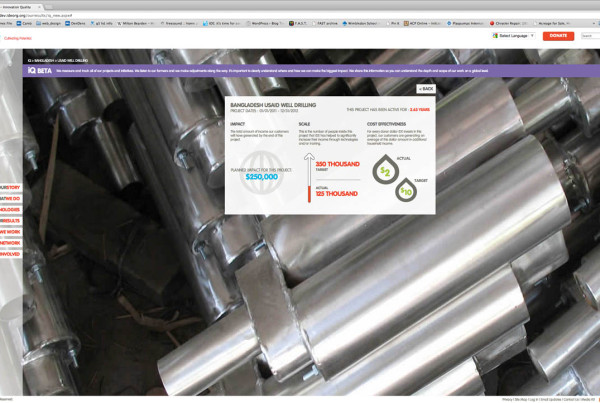
Task: Click Bangladesh in the breadcrumb trail
Action: tap(44, 60)
